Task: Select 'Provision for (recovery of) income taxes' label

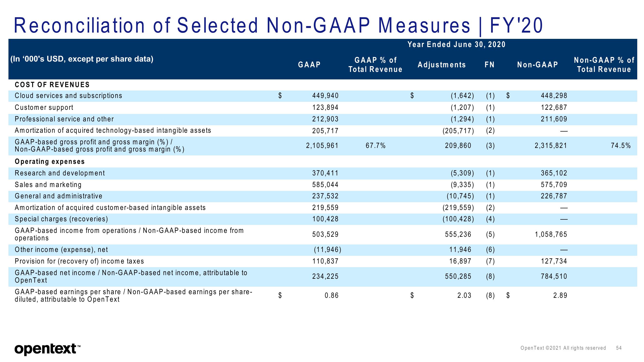Action: pos(79,261)
